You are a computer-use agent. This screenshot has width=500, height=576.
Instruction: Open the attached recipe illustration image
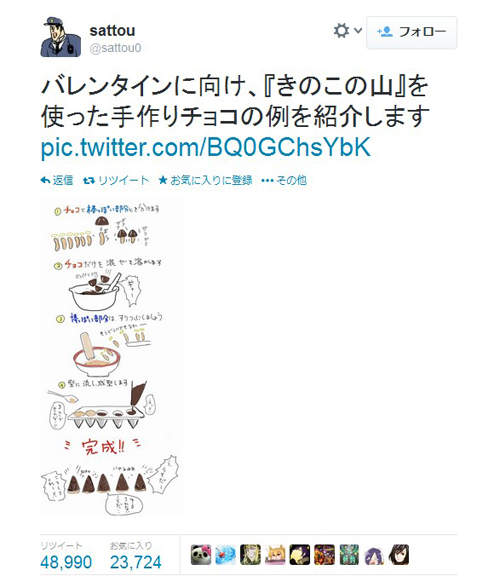[x=111, y=357]
